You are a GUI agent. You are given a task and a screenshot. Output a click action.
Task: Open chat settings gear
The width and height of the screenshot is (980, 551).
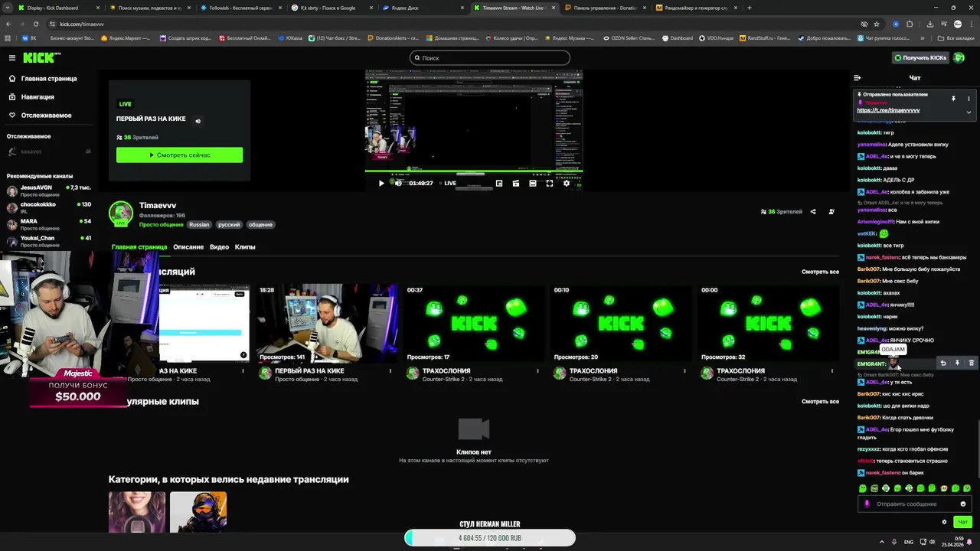(x=944, y=522)
